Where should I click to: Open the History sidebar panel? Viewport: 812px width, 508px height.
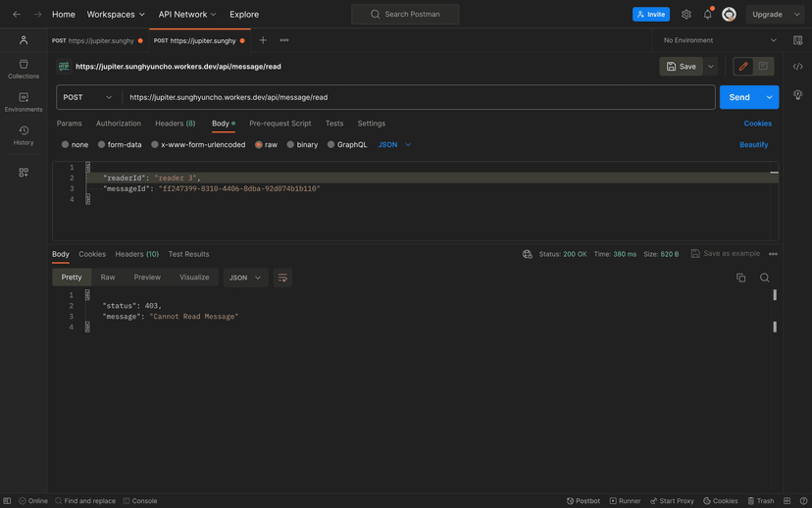(24, 135)
